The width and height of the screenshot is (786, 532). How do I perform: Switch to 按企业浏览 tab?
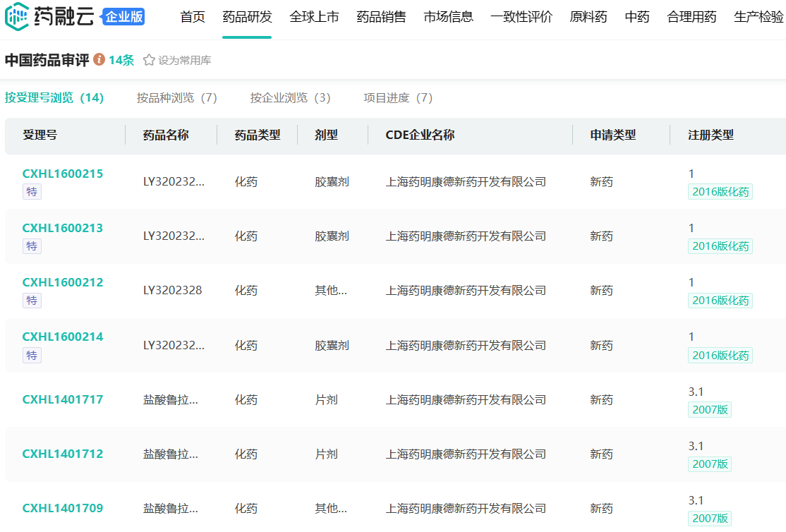[x=290, y=98]
